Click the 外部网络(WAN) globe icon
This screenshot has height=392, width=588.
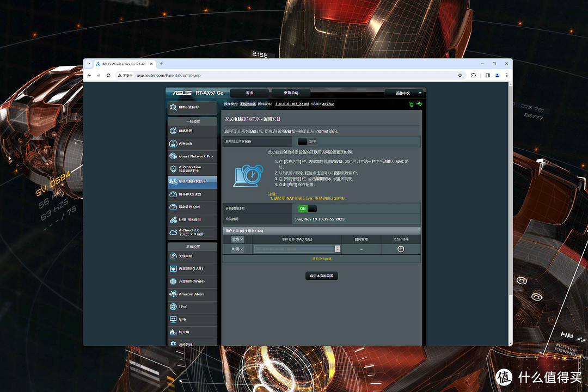pos(173,281)
